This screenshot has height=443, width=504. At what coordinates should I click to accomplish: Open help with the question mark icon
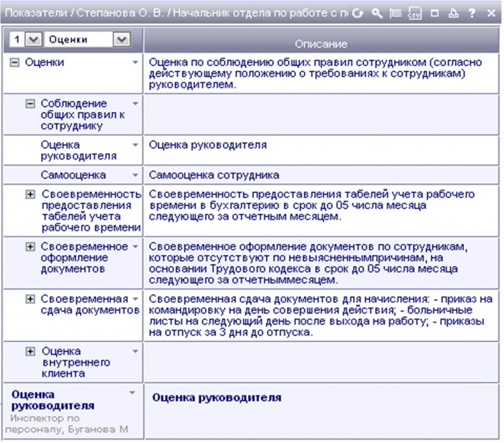[x=472, y=13]
